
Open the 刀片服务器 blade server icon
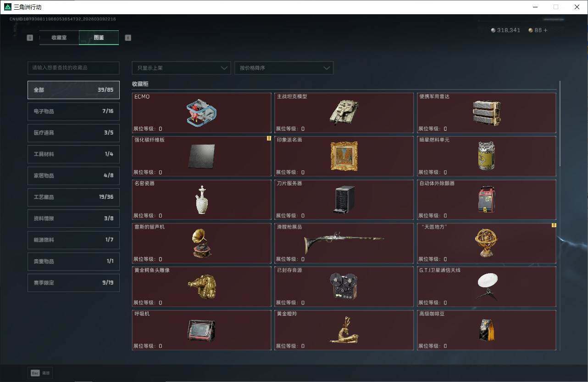[x=344, y=200]
